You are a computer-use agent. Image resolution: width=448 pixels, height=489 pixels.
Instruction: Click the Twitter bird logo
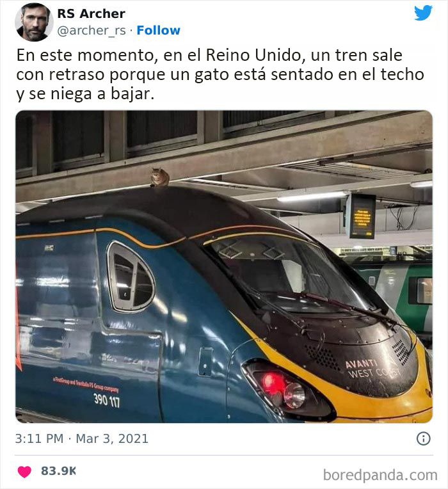tap(423, 13)
